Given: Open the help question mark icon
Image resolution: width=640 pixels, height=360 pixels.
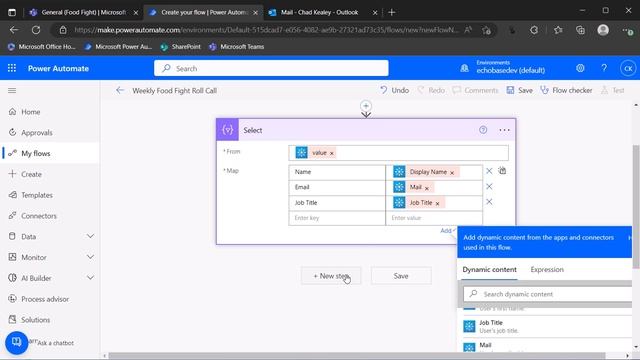Looking at the screenshot, I should pos(604,68).
